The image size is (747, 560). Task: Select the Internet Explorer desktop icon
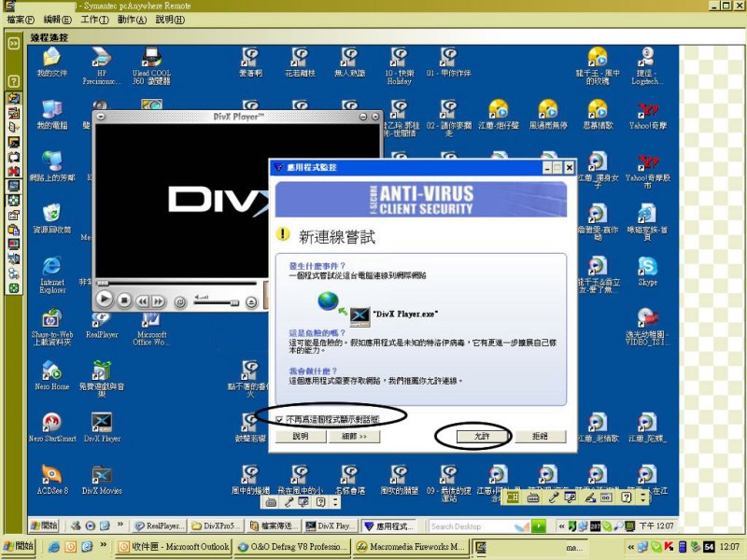click(52, 275)
